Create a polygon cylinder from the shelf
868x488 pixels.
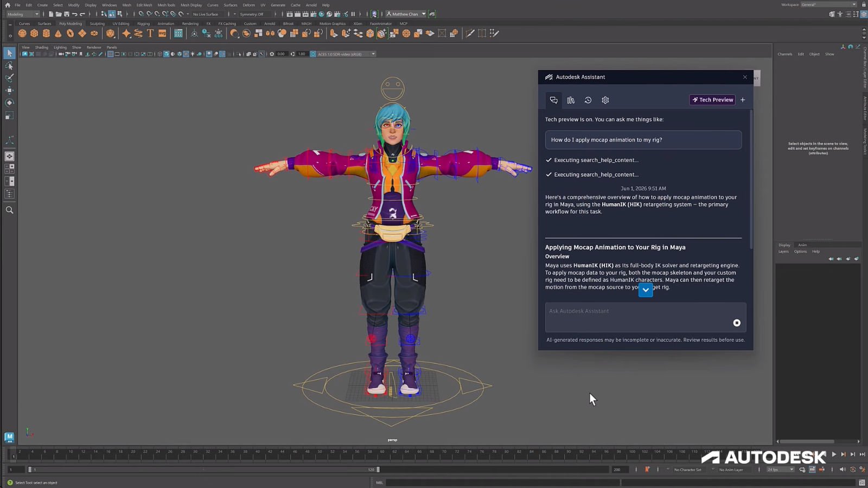click(x=46, y=34)
